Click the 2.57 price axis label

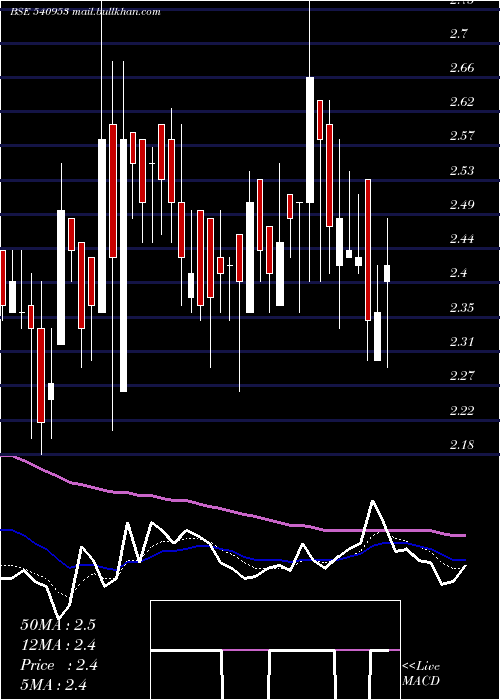(x=462, y=136)
